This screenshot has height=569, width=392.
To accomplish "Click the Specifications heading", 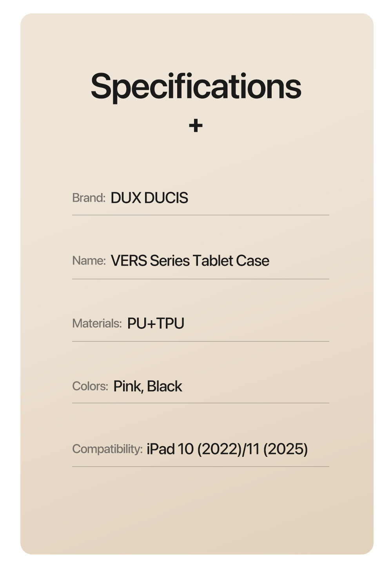I will (196, 87).
